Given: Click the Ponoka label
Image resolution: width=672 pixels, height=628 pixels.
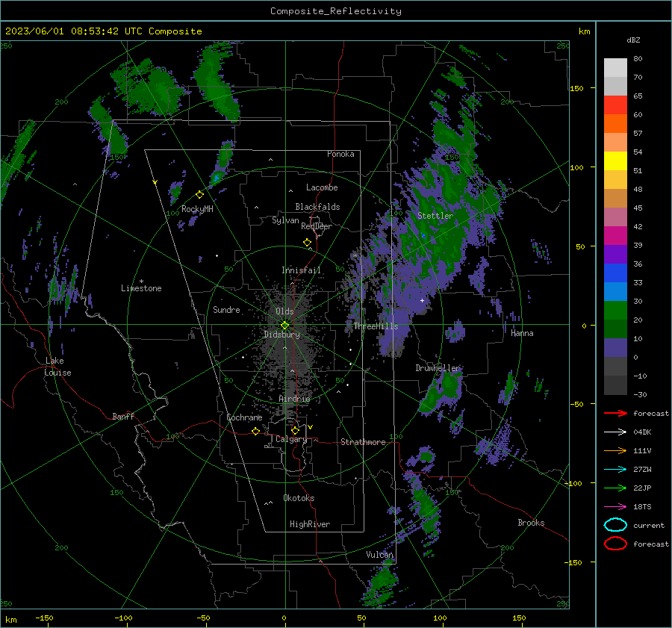Looking at the screenshot, I should [340, 154].
